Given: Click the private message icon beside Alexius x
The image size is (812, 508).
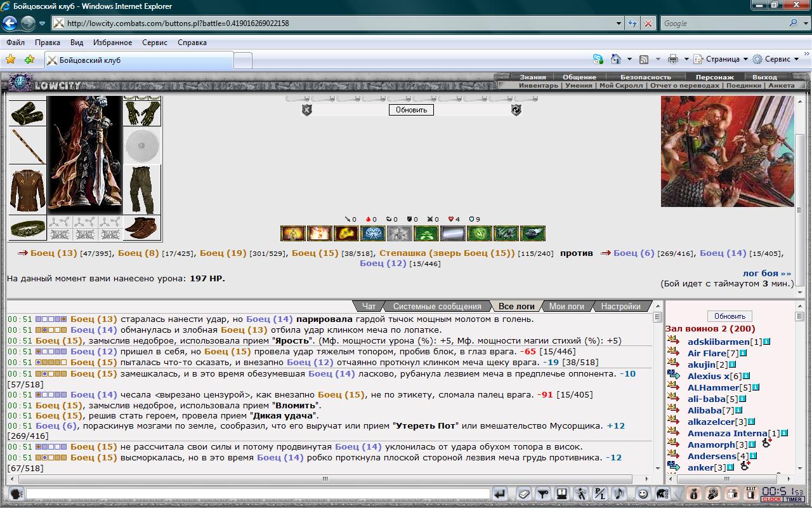Looking at the screenshot, I should coord(674,376).
